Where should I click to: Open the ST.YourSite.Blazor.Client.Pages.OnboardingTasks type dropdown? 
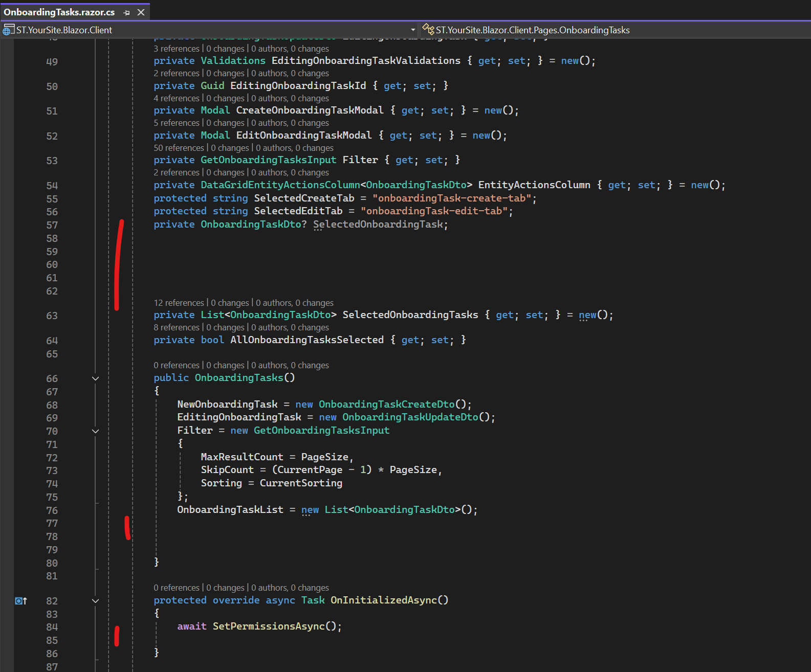pyautogui.click(x=532, y=30)
